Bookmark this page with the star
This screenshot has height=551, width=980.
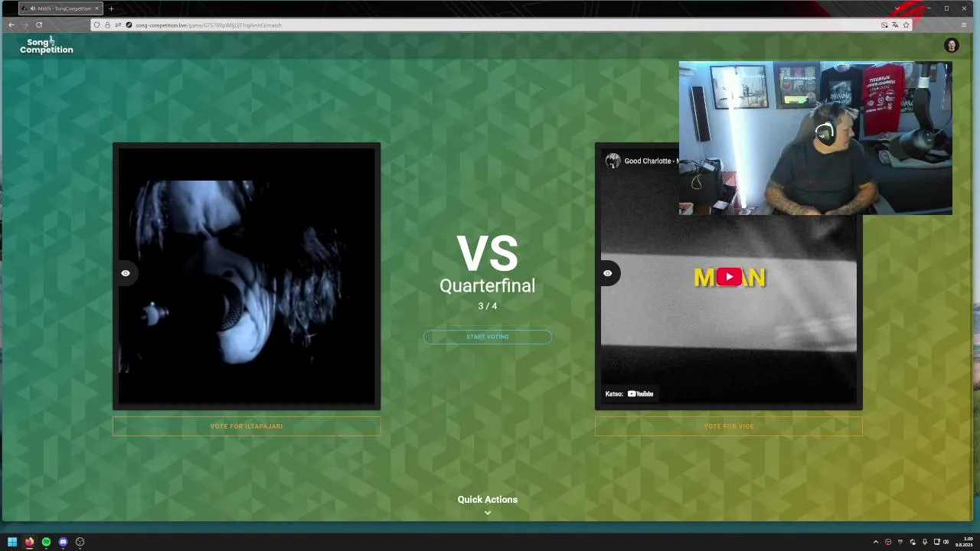pyautogui.click(x=906, y=25)
